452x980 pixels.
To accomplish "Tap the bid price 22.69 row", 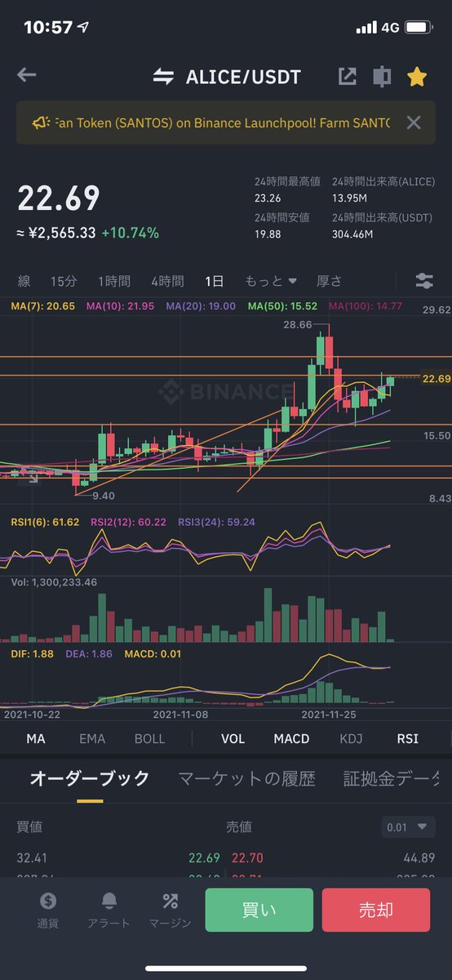I will (204, 857).
